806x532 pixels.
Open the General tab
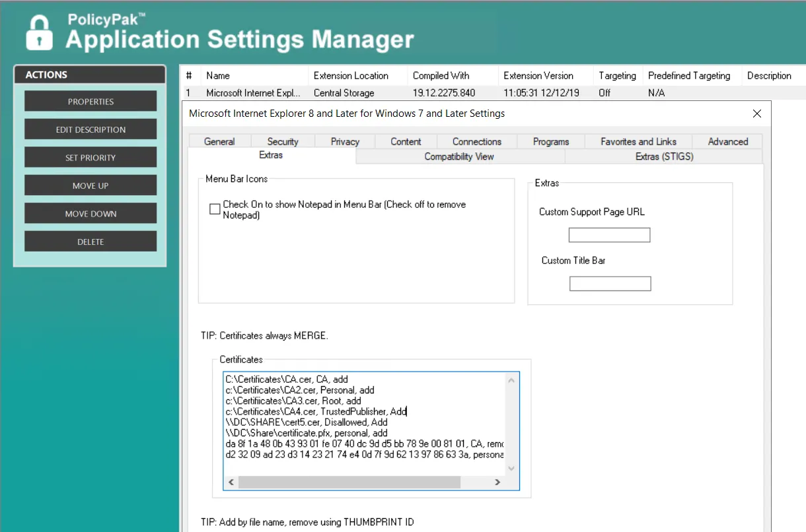click(x=219, y=141)
